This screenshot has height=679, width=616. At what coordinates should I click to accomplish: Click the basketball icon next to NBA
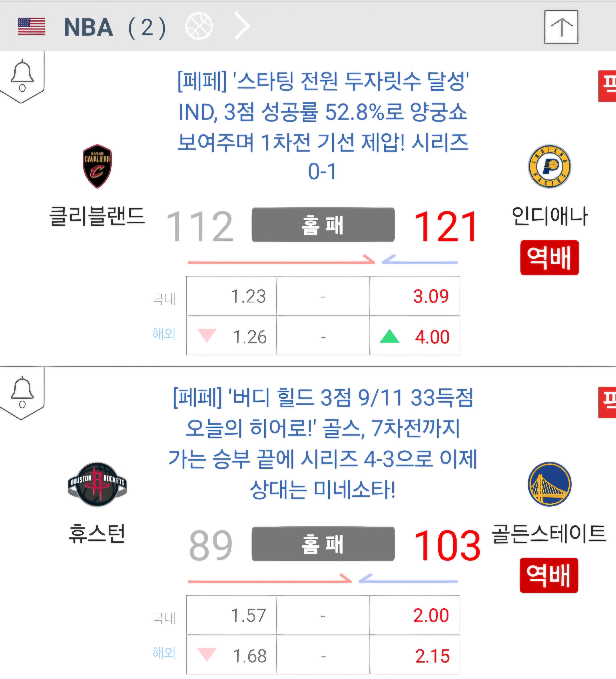tap(199, 26)
